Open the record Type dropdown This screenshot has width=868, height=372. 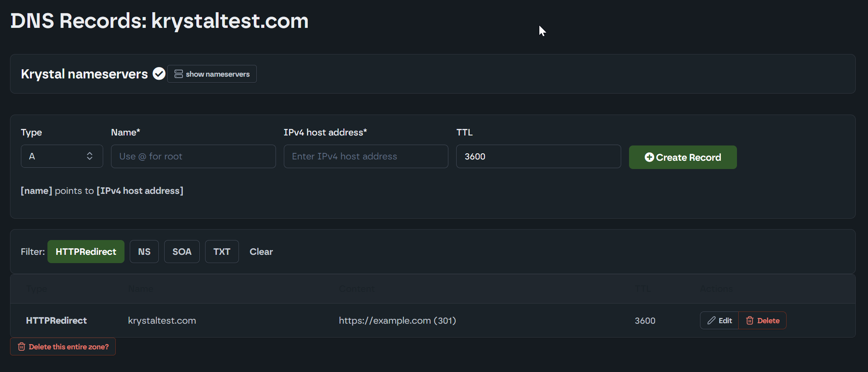pyautogui.click(x=61, y=156)
